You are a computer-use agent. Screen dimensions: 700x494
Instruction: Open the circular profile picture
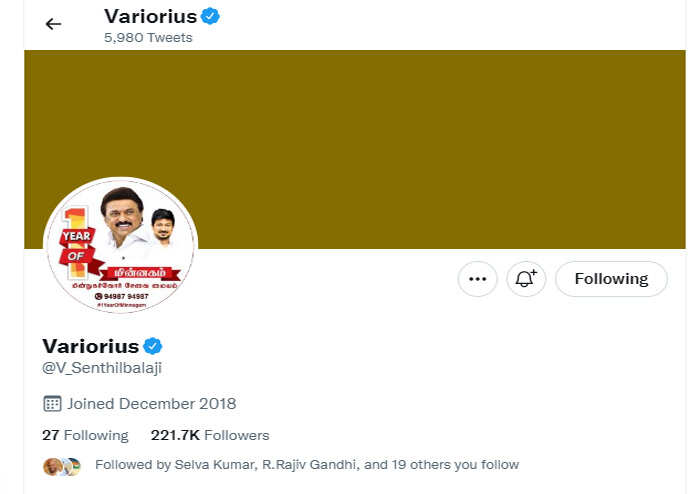point(121,248)
